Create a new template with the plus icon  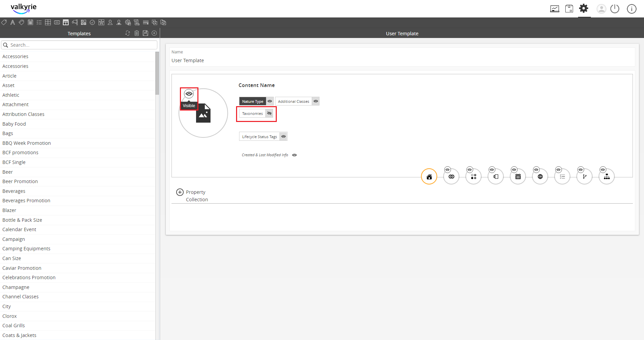[x=154, y=33]
